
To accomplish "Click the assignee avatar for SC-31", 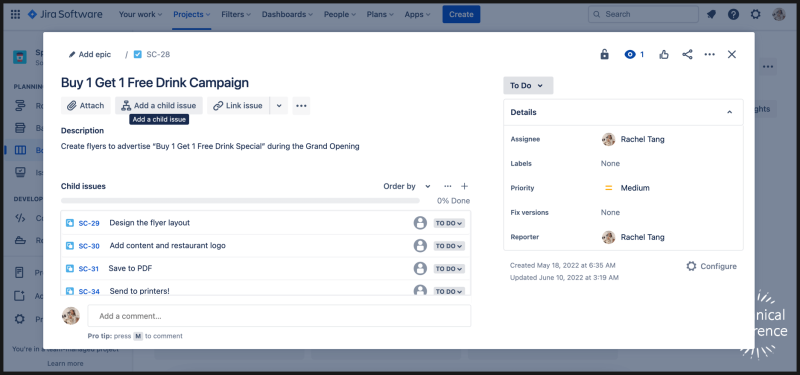I will pyautogui.click(x=420, y=268).
